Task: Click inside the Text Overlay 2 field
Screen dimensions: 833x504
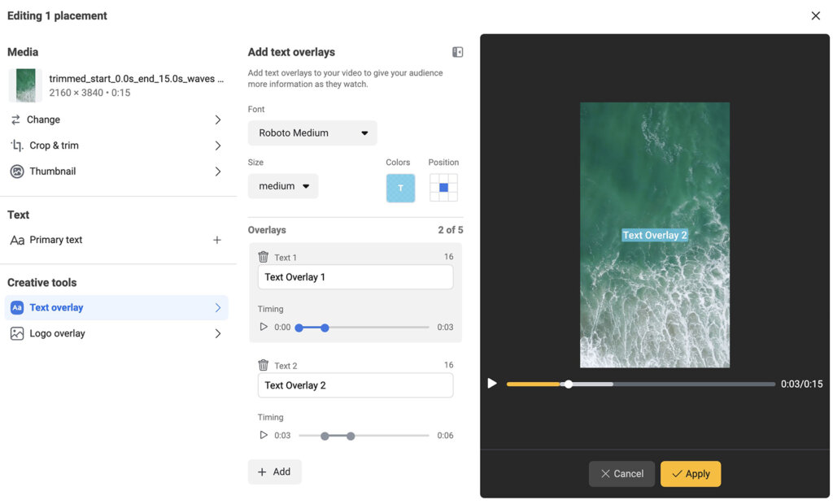Action: click(x=355, y=385)
